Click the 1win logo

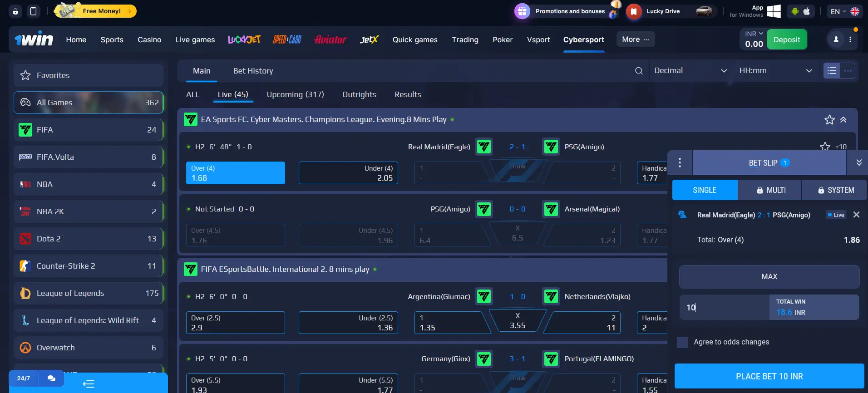coord(34,39)
